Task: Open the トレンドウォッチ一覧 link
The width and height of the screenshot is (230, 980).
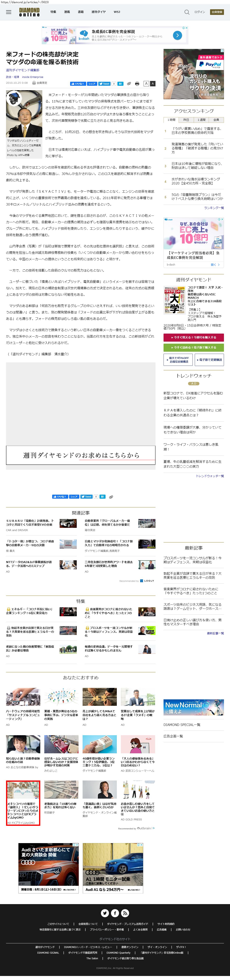Action: pyautogui.click(x=210, y=476)
